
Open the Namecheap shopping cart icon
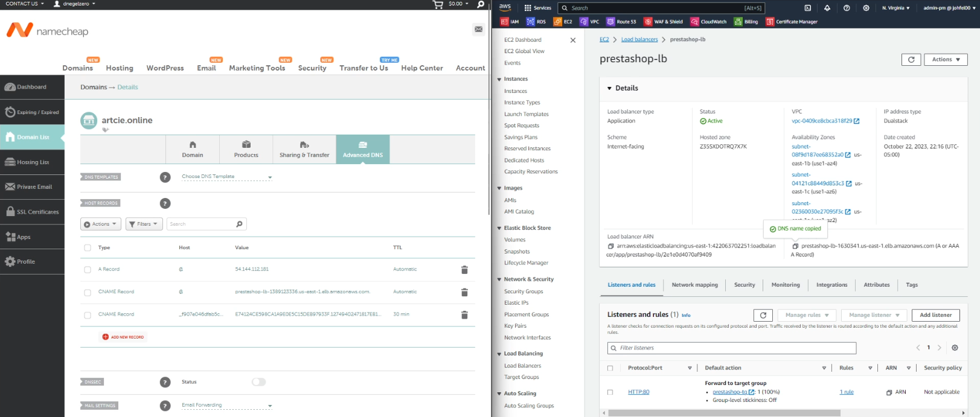point(438,4)
